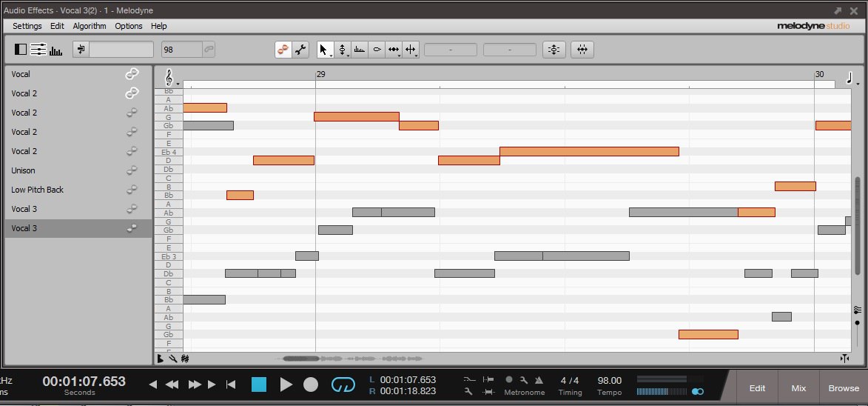This screenshot has height=406, width=868.
Task: Select the timing tool
Action: click(394, 50)
